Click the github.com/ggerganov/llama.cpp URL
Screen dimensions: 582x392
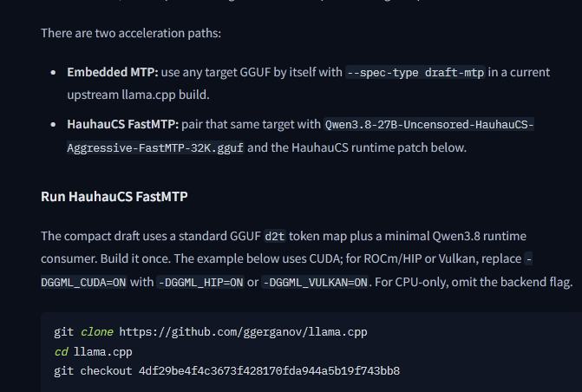(243, 332)
